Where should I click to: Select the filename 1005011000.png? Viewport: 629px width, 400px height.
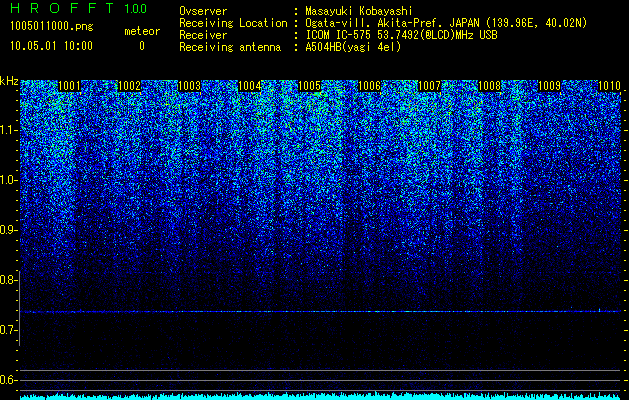(x=52, y=27)
